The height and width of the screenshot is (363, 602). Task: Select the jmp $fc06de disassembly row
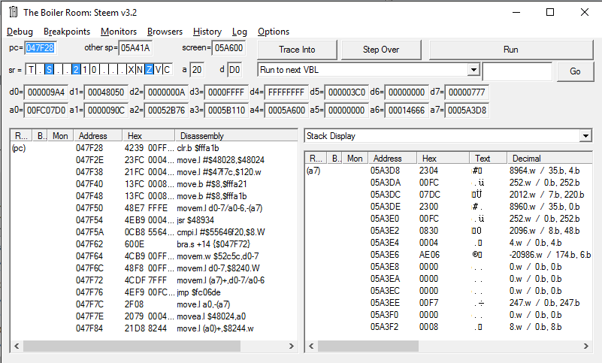coord(154,292)
